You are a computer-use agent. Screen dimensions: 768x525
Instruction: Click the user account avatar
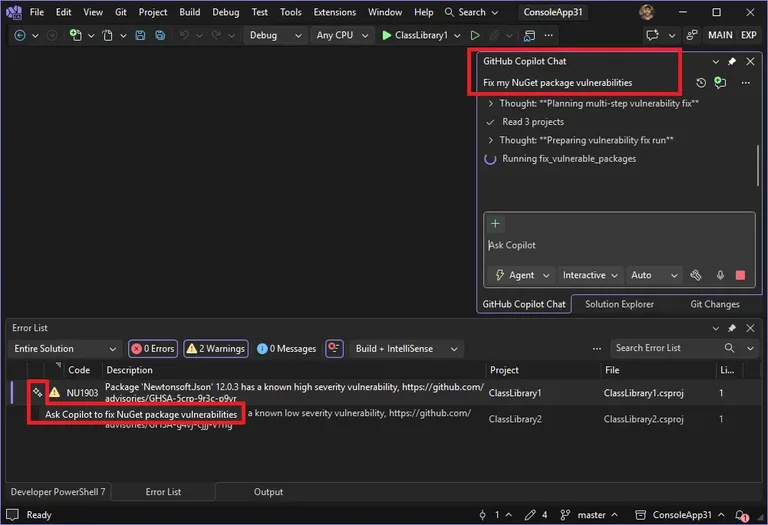[647, 12]
